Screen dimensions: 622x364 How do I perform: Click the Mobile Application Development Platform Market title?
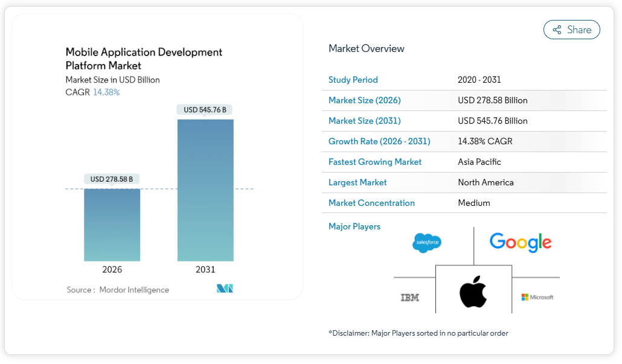coord(144,59)
